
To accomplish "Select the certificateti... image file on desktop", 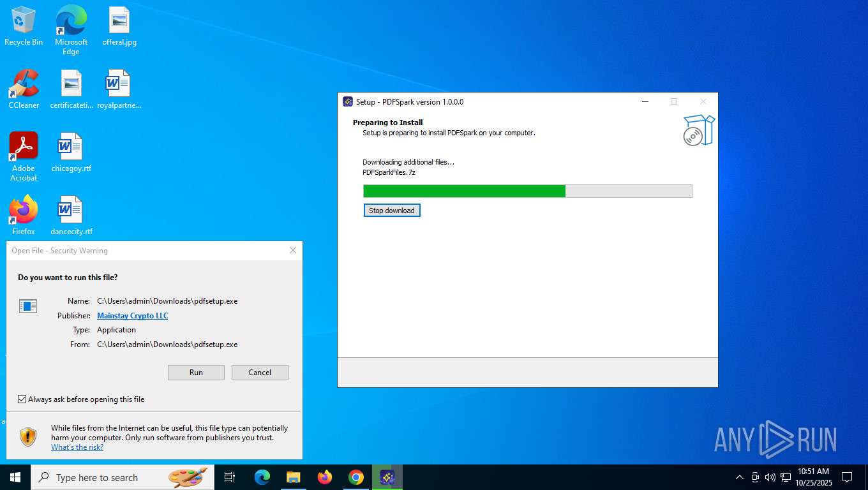I will (x=71, y=89).
